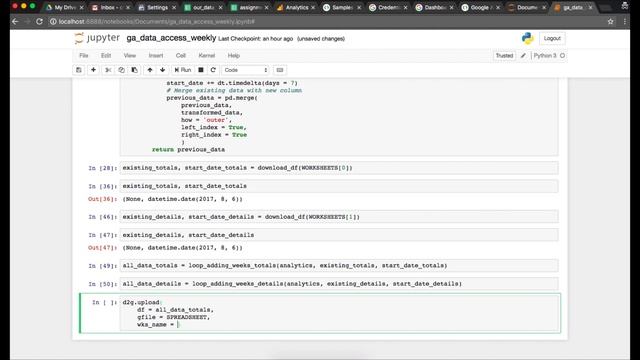Switch to the our_data spreadsheet tab
The image size is (640, 360).
tap(202, 7)
